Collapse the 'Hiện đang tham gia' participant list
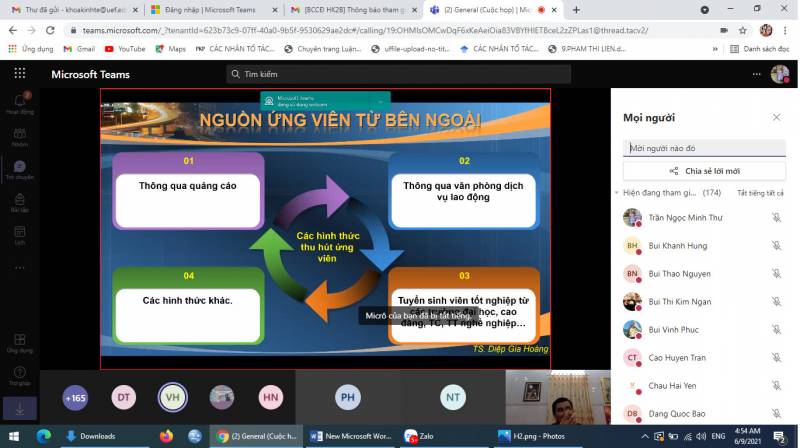Viewport: 800px width, 448px height. (618, 192)
